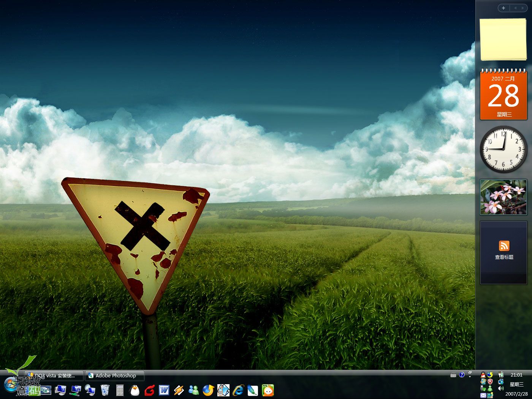The image size is (532, 399).
Task: Open the red shield security alert icon
Action: (x=490, y=382)
